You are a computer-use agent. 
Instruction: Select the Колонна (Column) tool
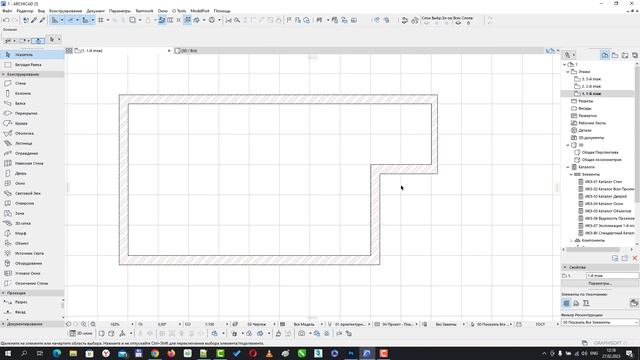32,93
